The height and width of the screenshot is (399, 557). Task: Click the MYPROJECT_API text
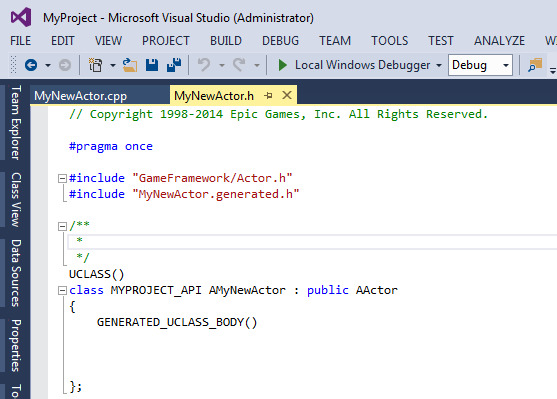pyautogui.click(x=156, y=290)
